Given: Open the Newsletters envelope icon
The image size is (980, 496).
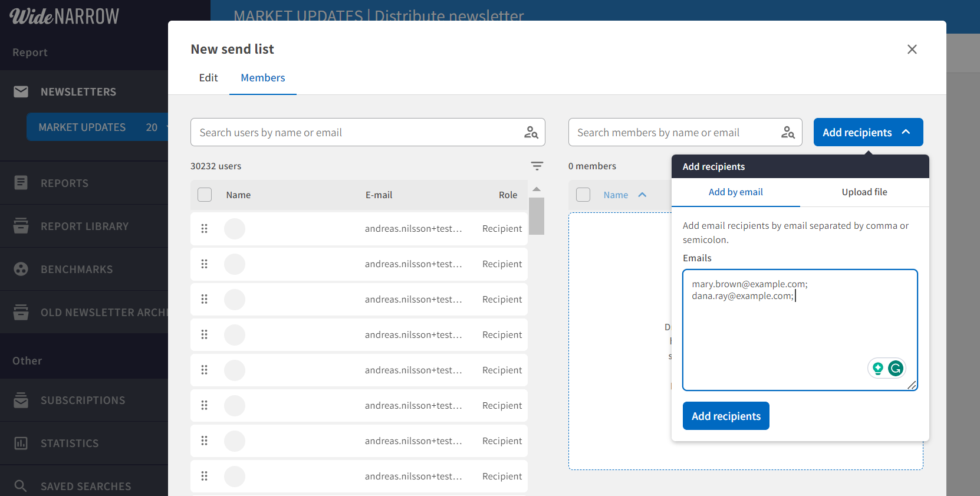Looking at the screenshot, I should coord(21,91).
